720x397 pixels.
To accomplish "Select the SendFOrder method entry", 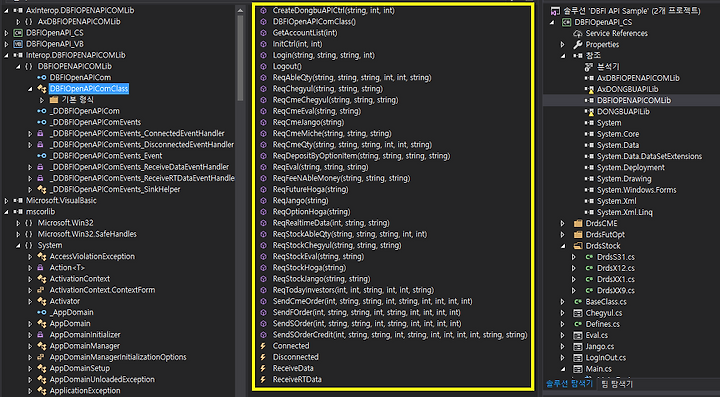I will 366,313.
